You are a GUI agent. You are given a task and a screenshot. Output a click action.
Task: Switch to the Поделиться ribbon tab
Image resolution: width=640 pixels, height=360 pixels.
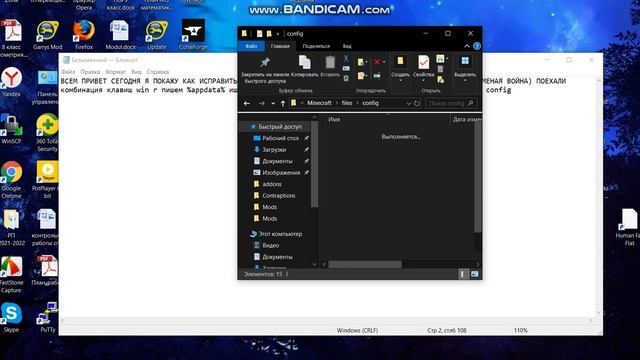(x=316, y=46)
